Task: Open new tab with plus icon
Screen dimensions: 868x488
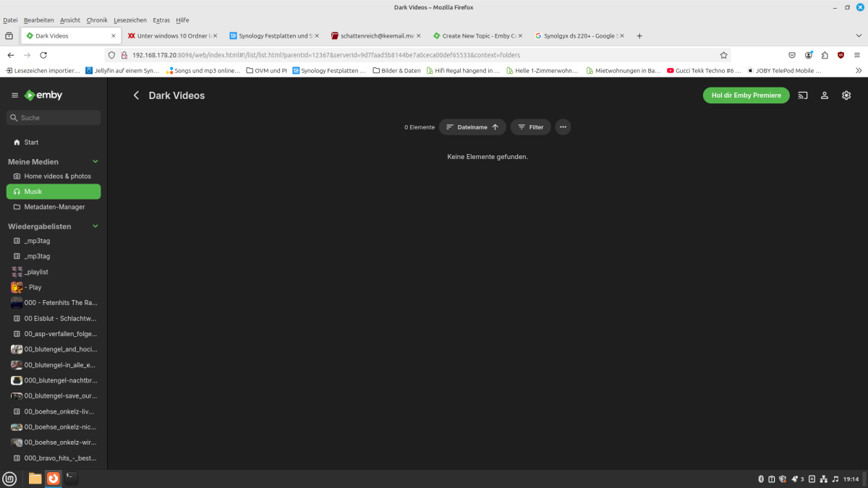Action: coord(639,35)
